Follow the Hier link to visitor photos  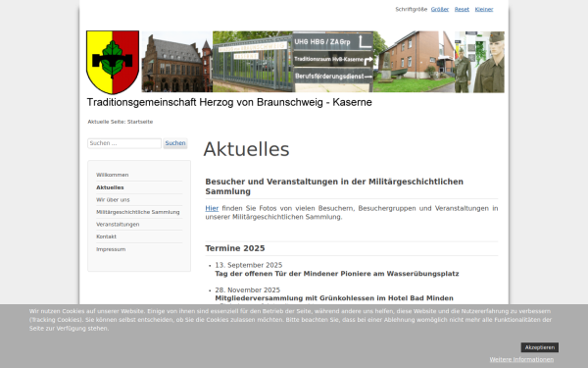[212, 208]
